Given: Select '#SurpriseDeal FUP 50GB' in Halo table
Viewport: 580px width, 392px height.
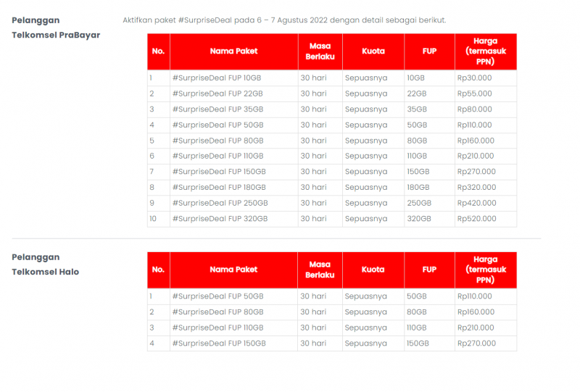Looking at the screenshot, I should (218, 296).
